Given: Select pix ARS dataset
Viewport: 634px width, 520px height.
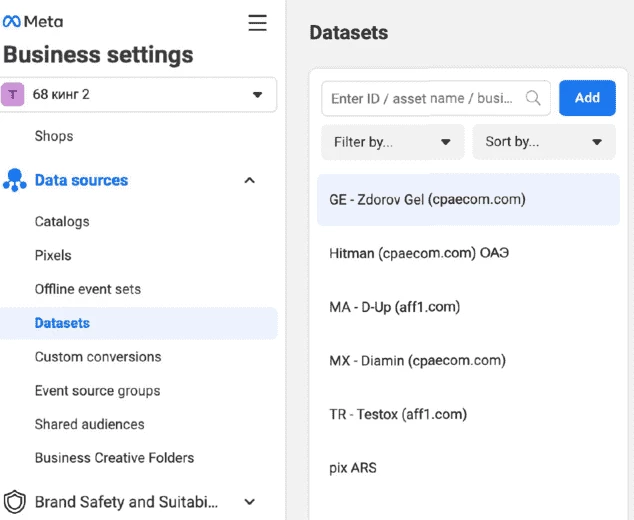Looking at the screenshot, I should [468, 468].
